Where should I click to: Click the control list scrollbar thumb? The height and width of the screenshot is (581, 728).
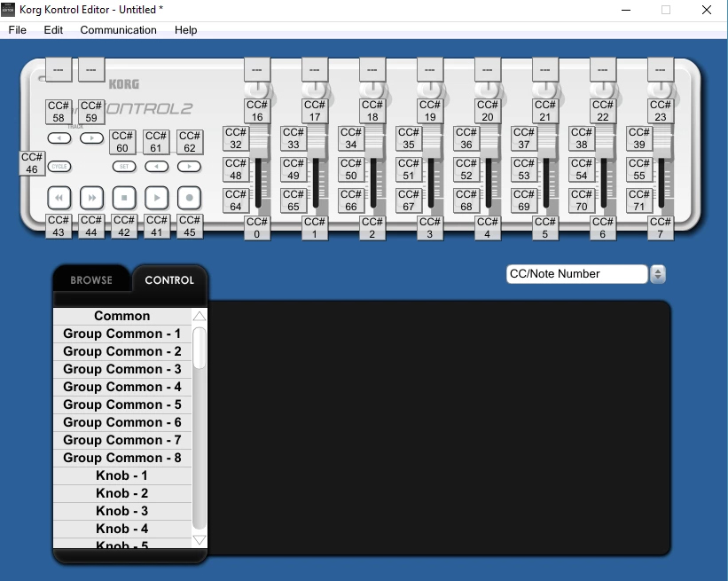click(200, 349)
